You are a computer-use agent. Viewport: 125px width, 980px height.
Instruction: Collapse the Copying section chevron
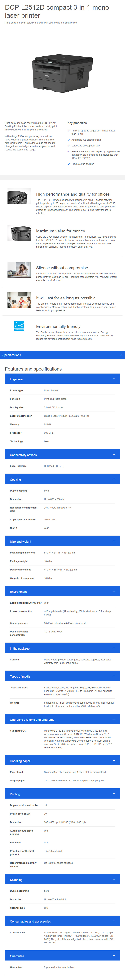(113, 479)
